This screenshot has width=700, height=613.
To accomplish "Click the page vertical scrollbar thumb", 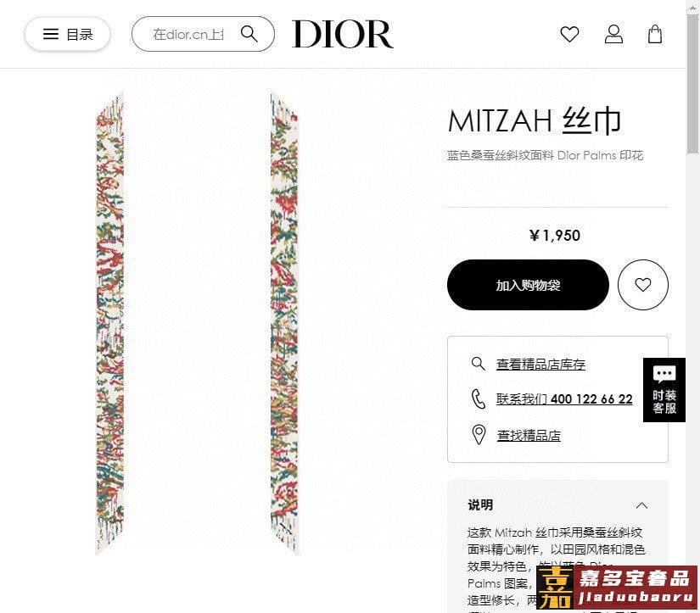I will [x=692, y=84].
